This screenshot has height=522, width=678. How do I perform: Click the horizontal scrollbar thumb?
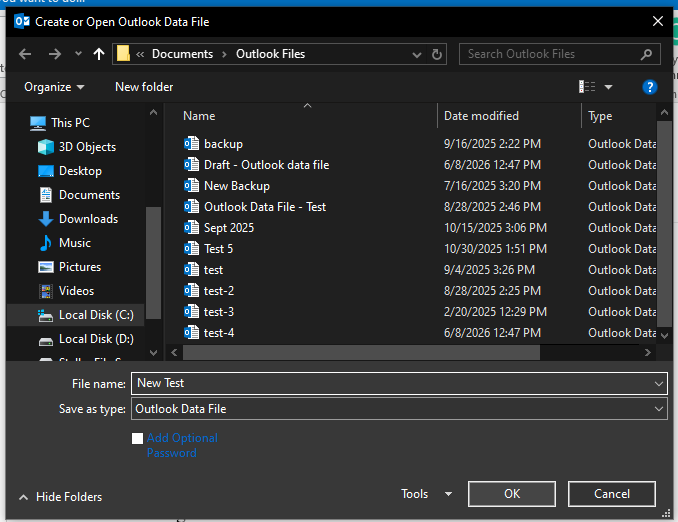point(361,352)
